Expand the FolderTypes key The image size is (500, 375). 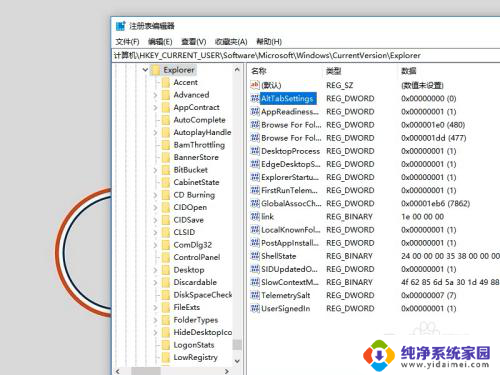coord(155,320)
